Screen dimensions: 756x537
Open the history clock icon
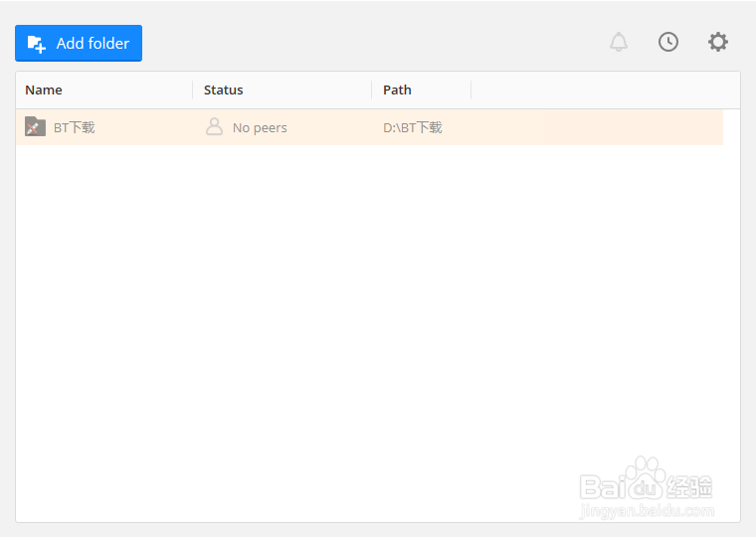[x=668, y=42]
